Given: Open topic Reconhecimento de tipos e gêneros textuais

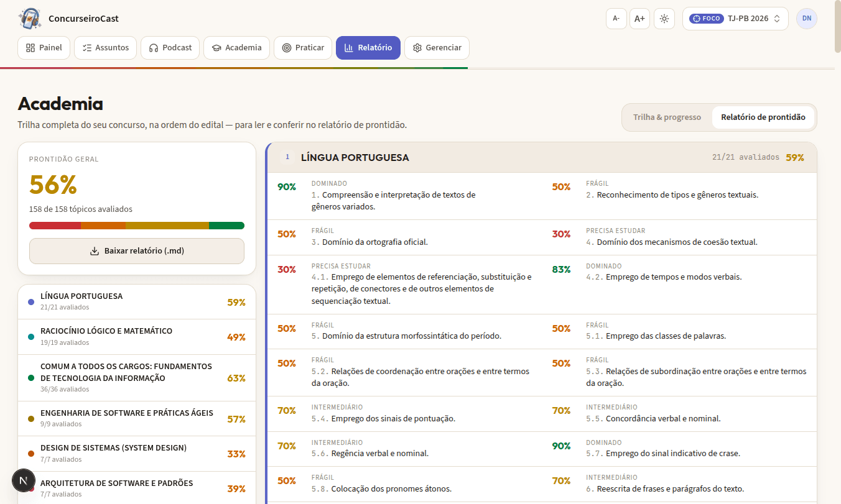Looking at the screenshot, I should 679,196.
